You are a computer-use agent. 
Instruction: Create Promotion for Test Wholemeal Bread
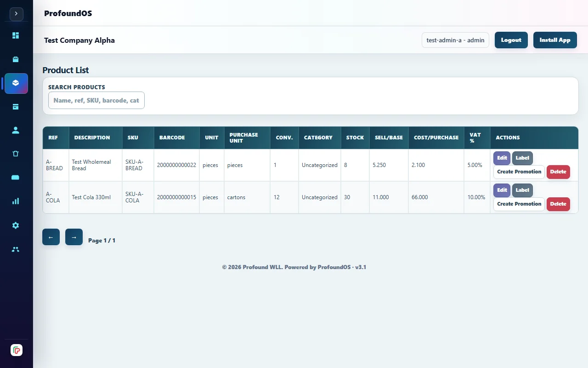(519, 172)
